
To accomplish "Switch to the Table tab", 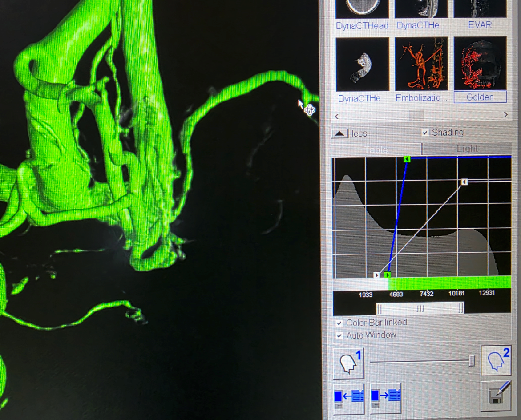I will tap(376, 149).
